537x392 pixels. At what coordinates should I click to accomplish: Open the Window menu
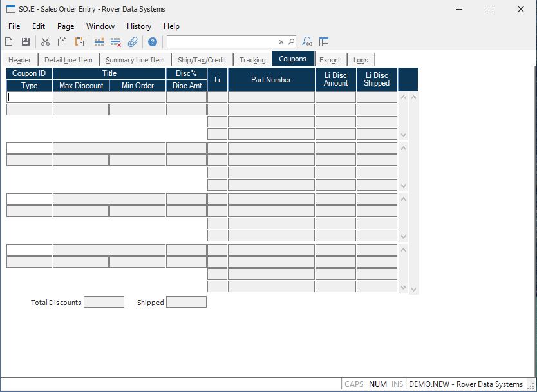pyautogui.click(x=100, y=26)
